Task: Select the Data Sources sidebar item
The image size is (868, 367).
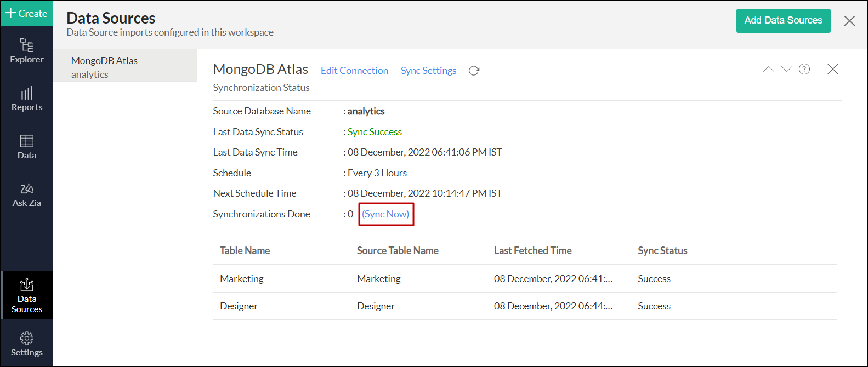Action: 26,295
